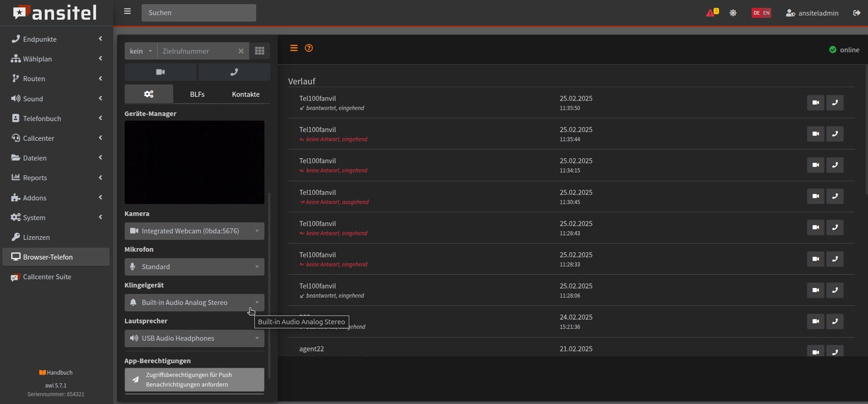The width and height of the screenshot is (868, 404).
Task: Click the video call button below the dial field
Action: coord(160,72)
